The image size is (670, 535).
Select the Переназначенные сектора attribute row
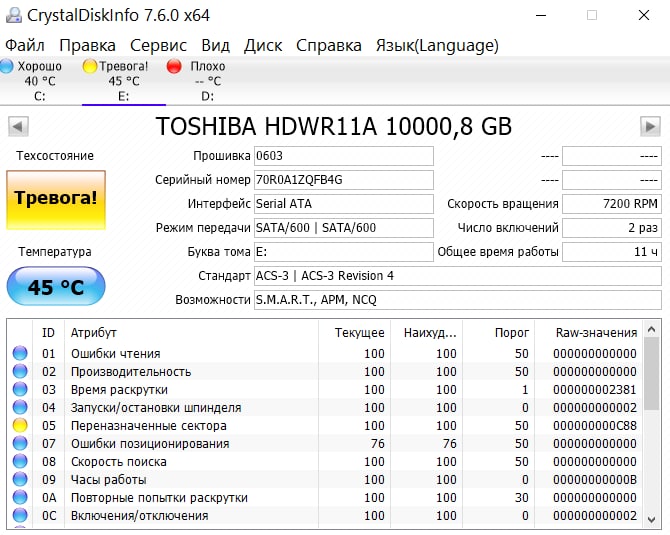[325, 425]
